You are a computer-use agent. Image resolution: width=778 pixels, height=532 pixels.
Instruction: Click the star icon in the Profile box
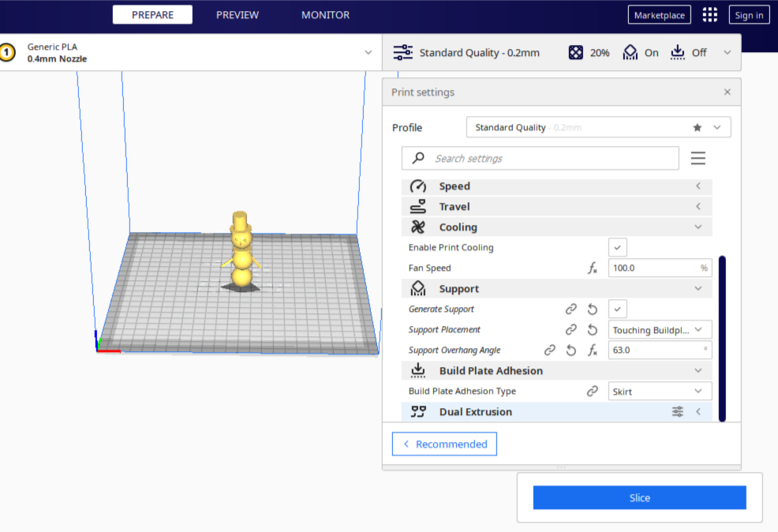pos(698,128)
